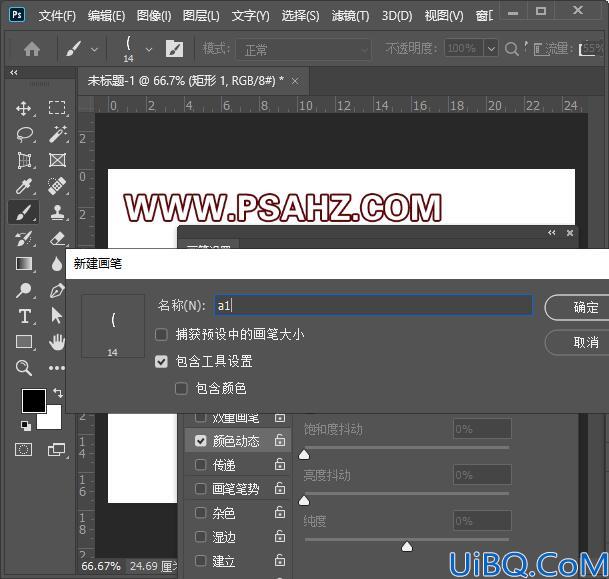This screenshot has width=609, height=579.
Task: Select the Lasso tool
Action: click(x=25, y=134)
